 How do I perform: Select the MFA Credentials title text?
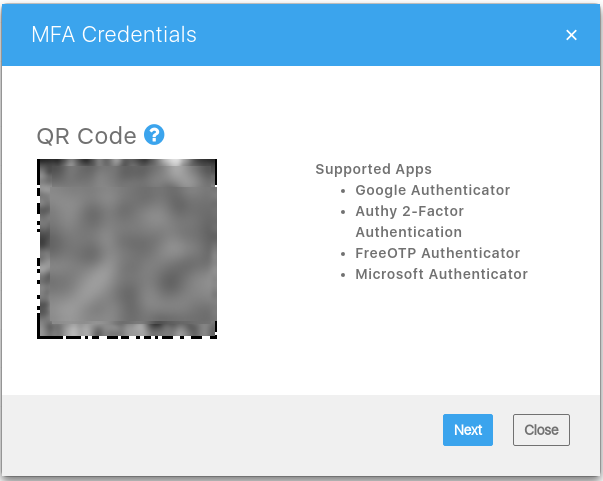[x=114, y=35]
